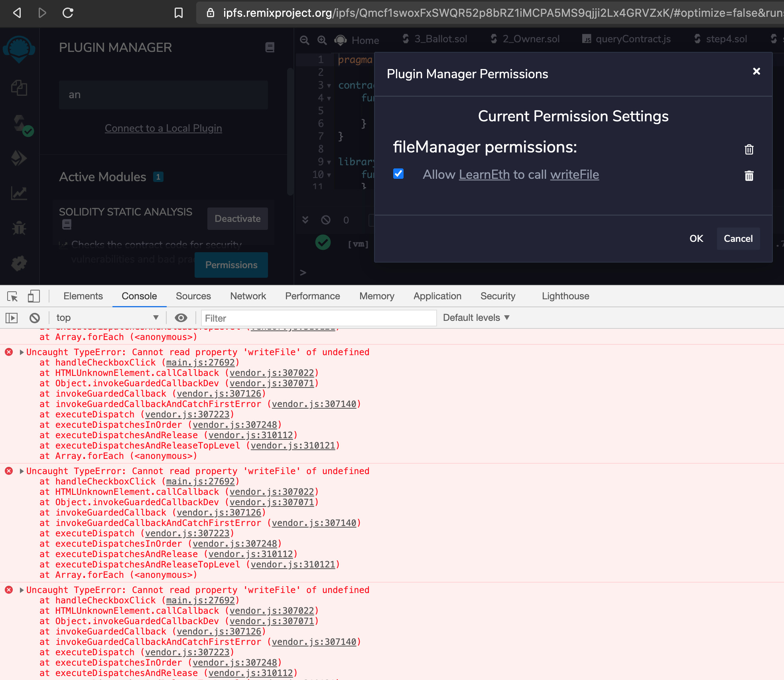Toggle the live expression eye icon
784x680 pixels.
(181, 318)
